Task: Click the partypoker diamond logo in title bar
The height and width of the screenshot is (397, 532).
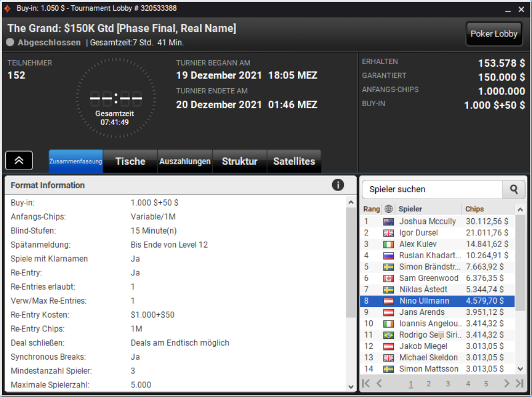Action: [7, 8]
